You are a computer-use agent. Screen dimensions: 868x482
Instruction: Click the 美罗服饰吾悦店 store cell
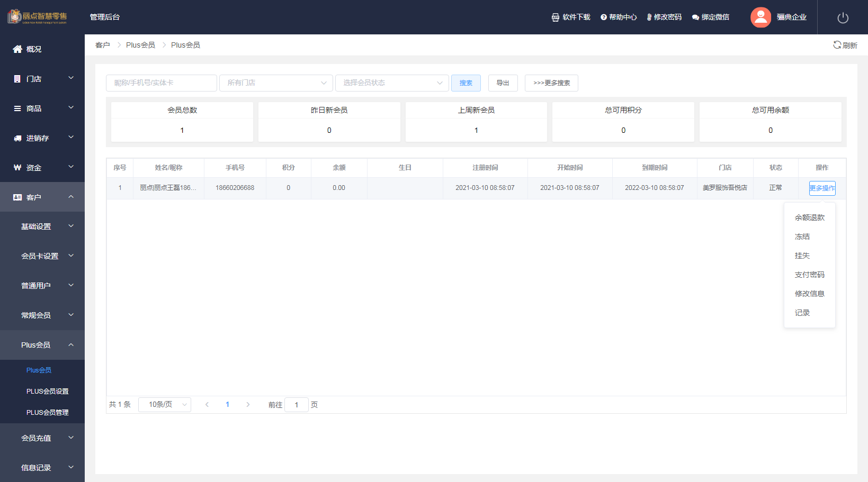725,188
